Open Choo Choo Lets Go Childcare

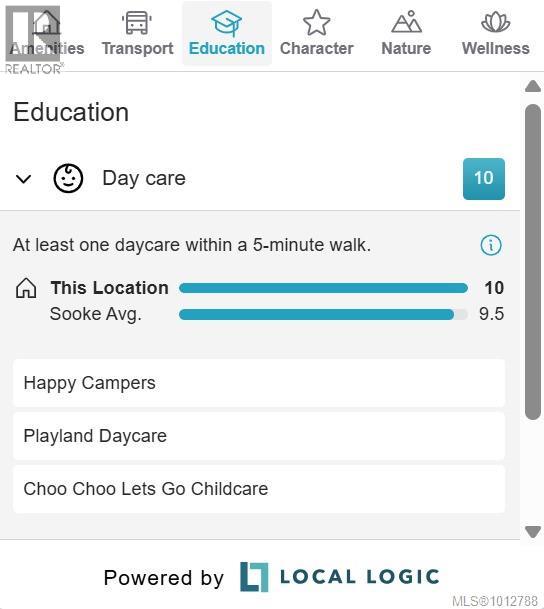coord(259,489)
